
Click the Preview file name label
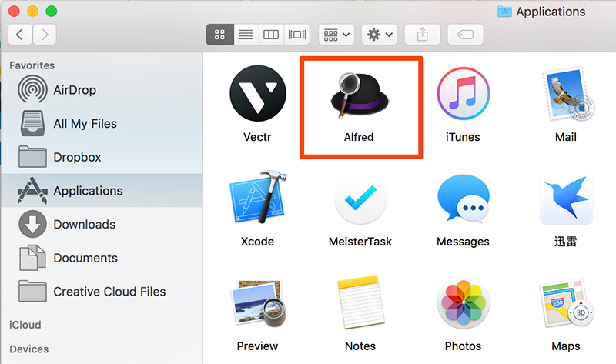click(257, 346)
